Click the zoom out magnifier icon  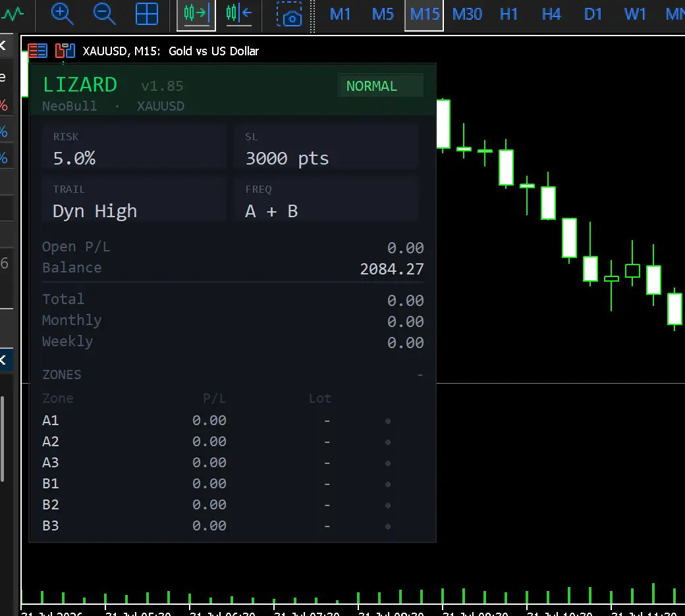coord(105,14)
